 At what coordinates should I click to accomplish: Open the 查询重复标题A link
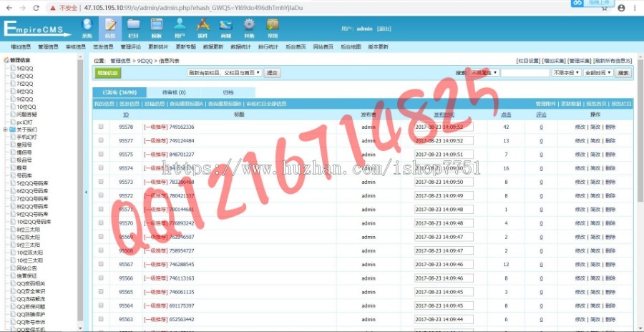[187, 104]
